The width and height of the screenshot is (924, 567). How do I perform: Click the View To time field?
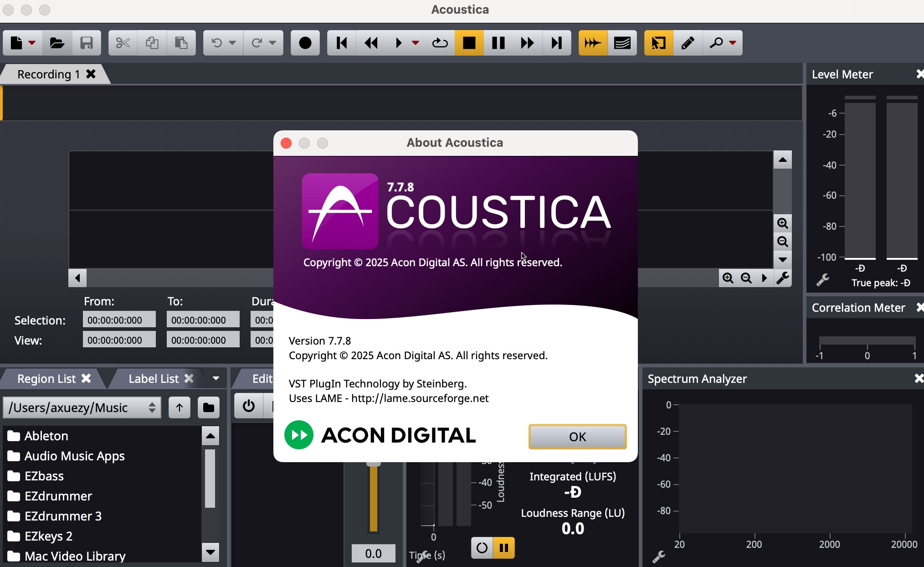tap(203, 340)
